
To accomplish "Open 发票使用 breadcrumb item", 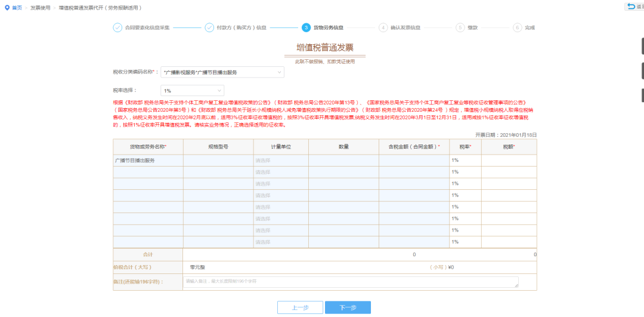I will (x=41, y=8).
